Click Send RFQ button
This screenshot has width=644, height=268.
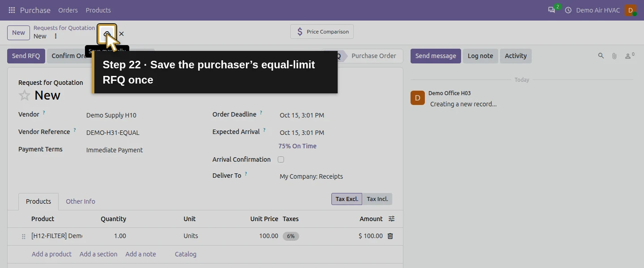click(26, 56)
